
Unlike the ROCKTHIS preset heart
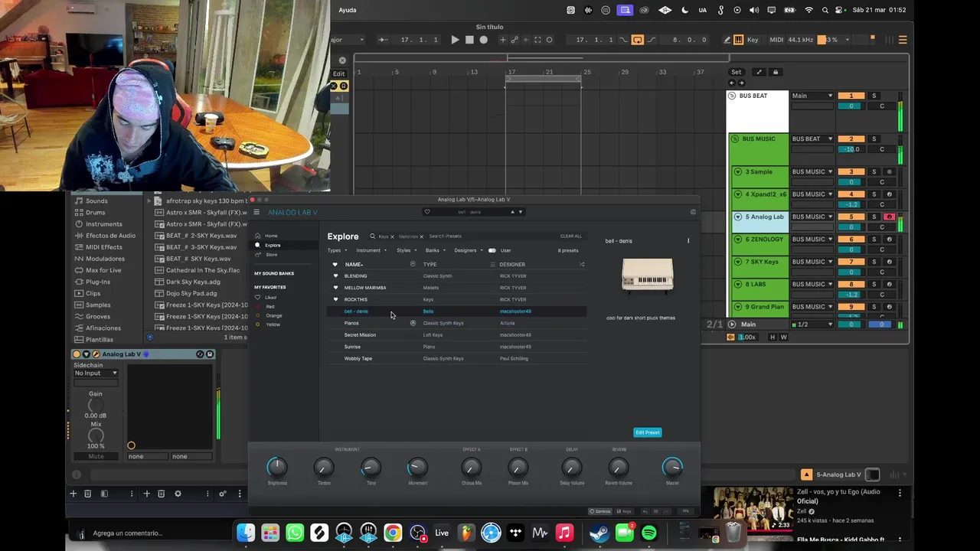click(335, 299)
